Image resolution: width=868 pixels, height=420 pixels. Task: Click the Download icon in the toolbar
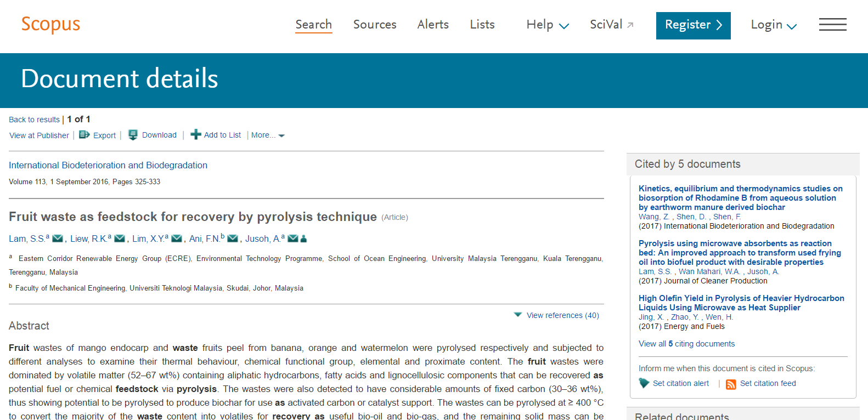click(133, 135)
